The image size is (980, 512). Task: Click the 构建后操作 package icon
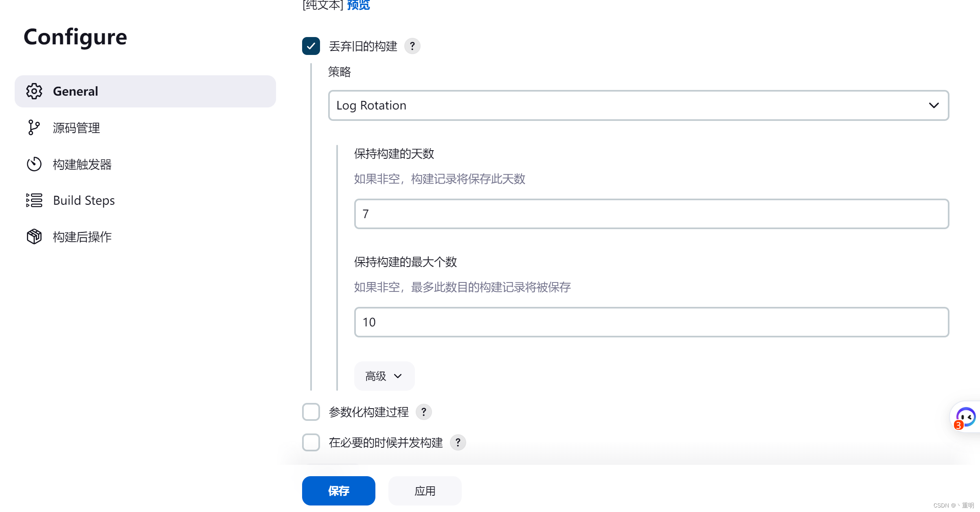(x=34, y=236)
